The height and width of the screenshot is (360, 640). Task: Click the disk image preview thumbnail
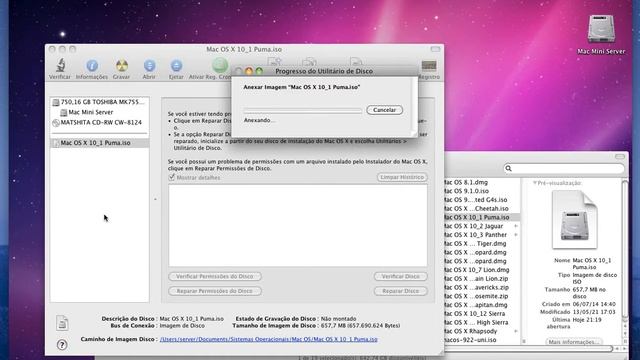click(574, 220)
